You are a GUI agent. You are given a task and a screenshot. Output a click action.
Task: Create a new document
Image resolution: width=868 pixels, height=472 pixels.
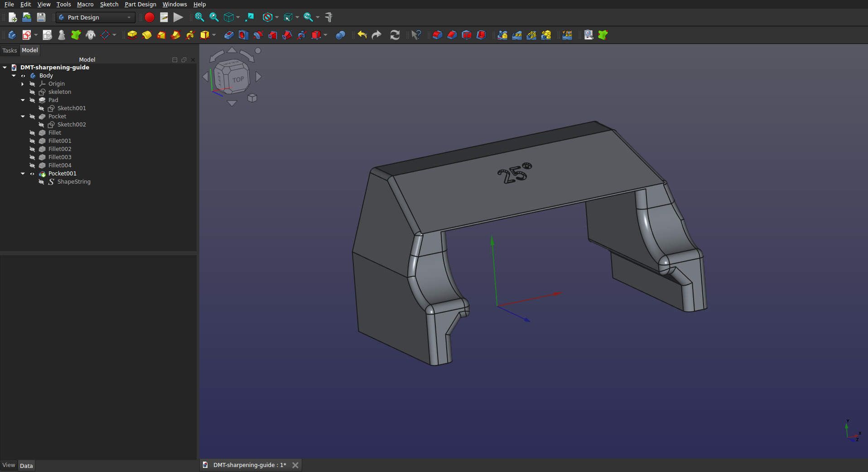tap(13, 17)
